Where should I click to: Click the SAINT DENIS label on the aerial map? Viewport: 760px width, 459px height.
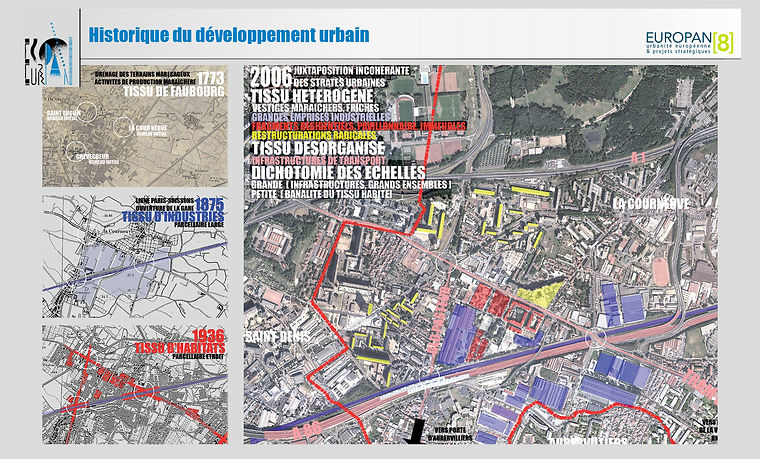[x=277, y=337]
